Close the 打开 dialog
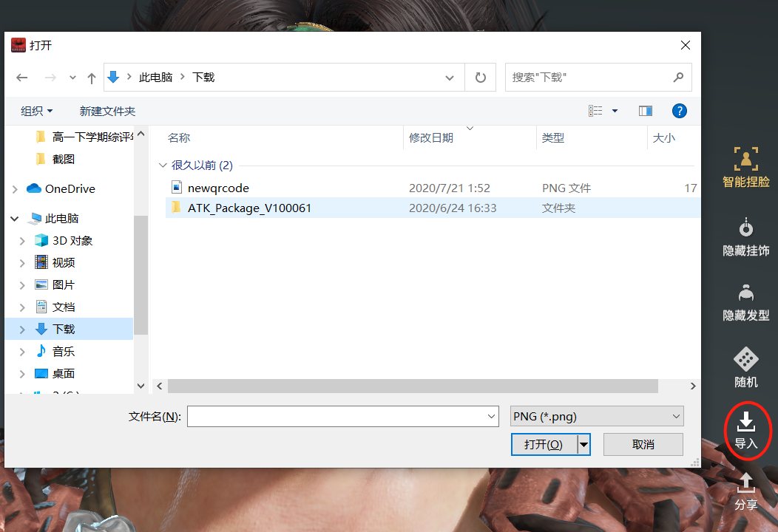 686,45
